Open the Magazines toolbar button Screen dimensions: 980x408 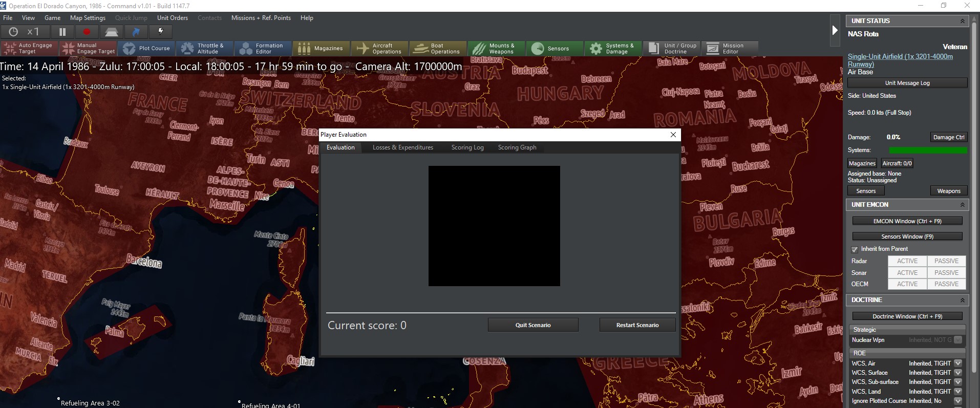[321, 49]
